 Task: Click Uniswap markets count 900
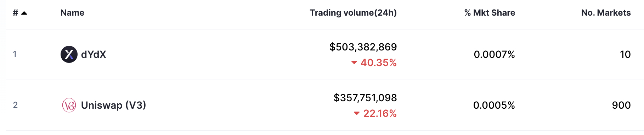coord(621,105)
